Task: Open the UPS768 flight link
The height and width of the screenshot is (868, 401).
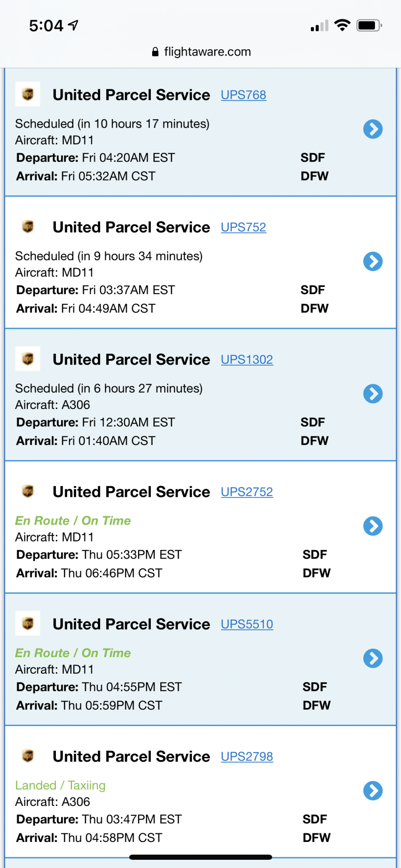Action: 243,95
